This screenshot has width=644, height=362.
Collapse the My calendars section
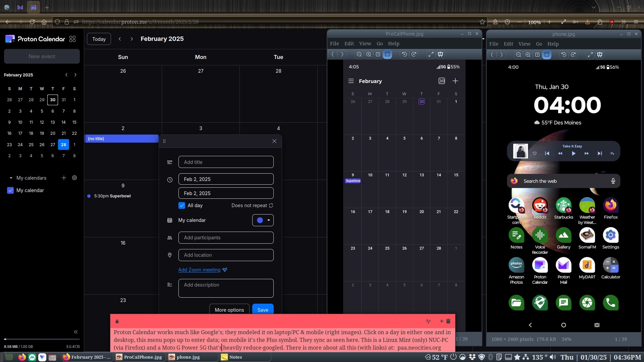11,178
